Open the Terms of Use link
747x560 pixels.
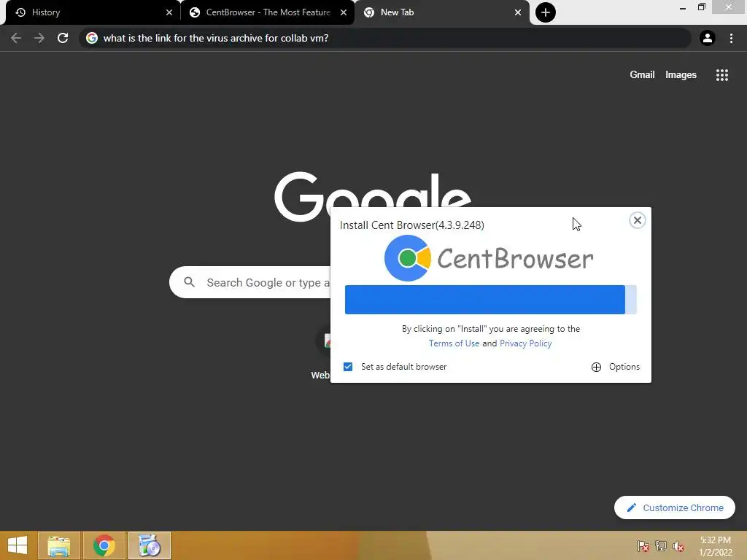[454, 343]
